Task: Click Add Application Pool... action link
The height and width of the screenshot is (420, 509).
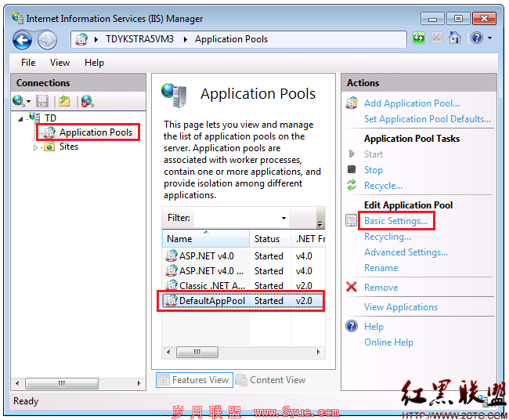Action: [412, 103]
